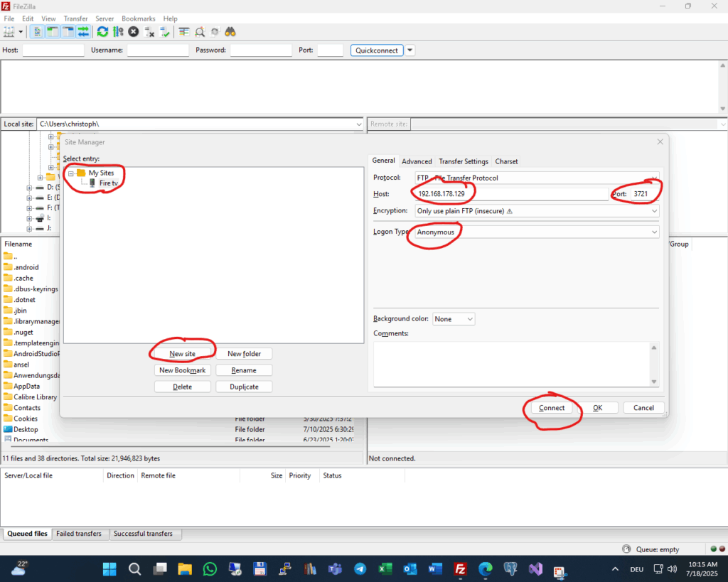Focus the quickconnect Username field
Screen dimensions: 728x582
point(158,50)
